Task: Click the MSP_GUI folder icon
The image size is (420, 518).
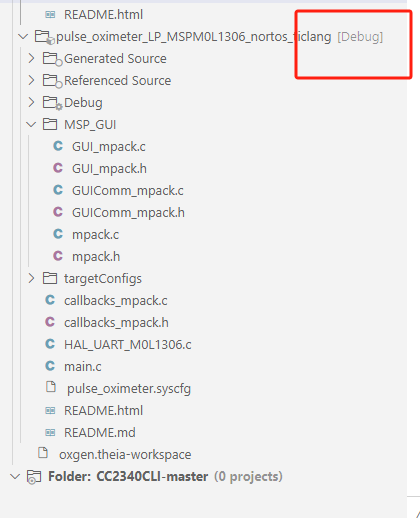Action: click(50, 124)
